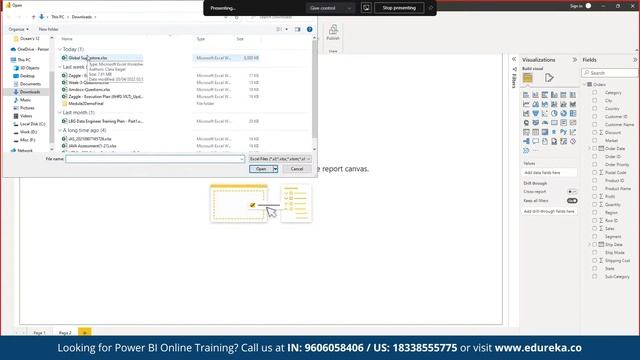
Task: Select the stacked bar chart visual
Action: pos(526,95)
